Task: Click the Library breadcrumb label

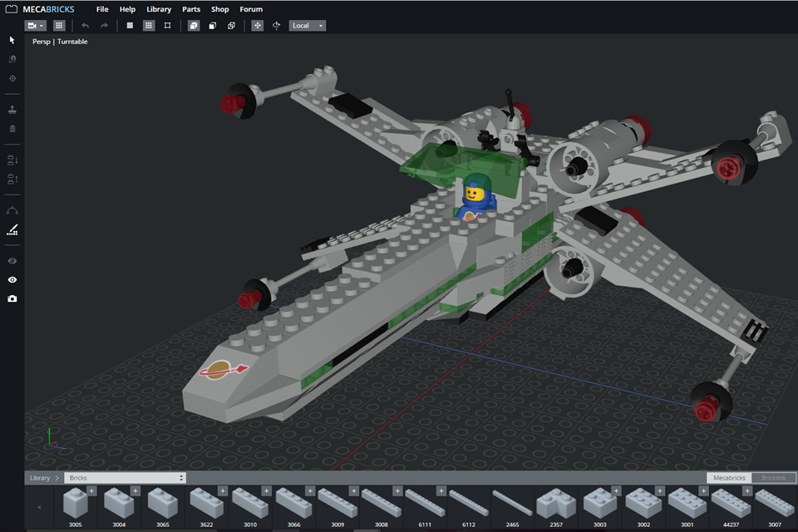Action: (x=40, y=478)
